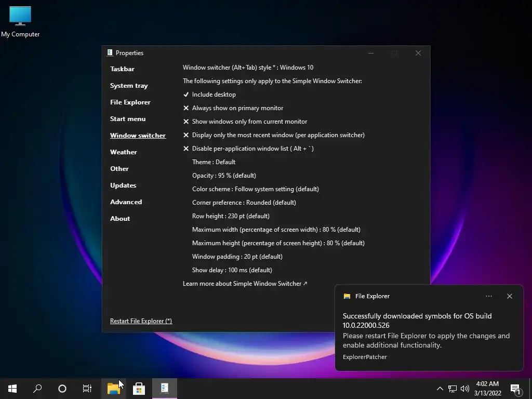
Task: Click notification text about downloaded symbols
Action: pos(417,321)
